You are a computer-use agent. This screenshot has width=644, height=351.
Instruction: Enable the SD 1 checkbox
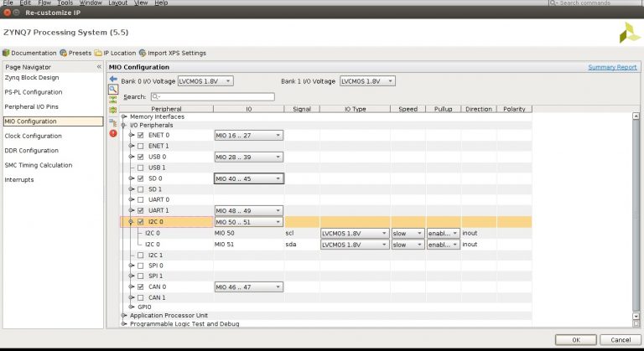point(140,188)
